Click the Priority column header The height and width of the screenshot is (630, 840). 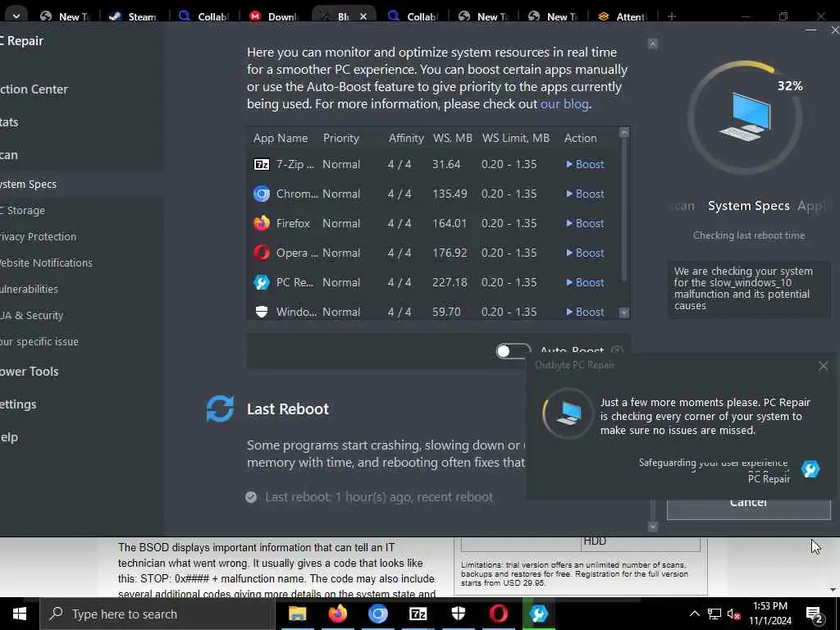340,138
